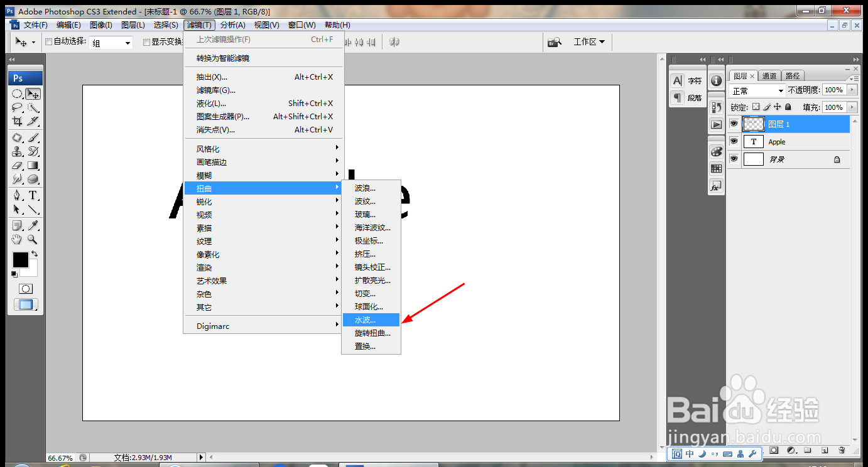This screenshot has width=868, height=467.
Task: Open the Actions panel play icon
Action: (716, 124)
